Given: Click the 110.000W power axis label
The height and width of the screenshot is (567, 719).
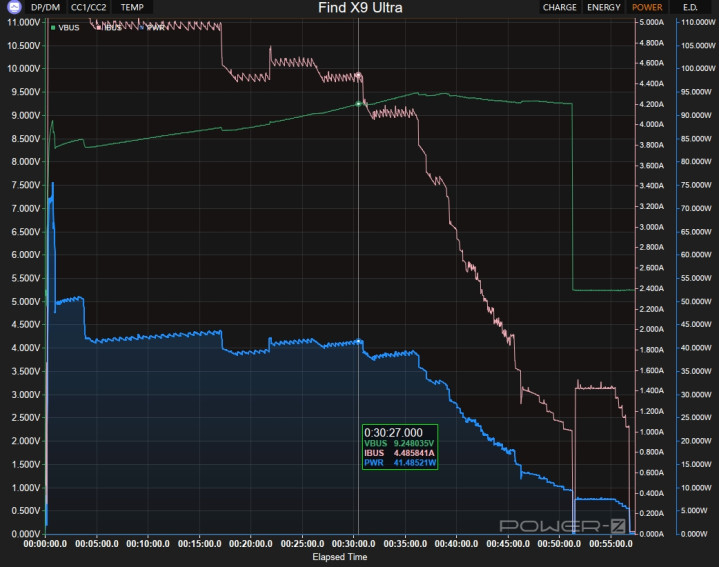Looking at the screenshot, I should 698,22.
